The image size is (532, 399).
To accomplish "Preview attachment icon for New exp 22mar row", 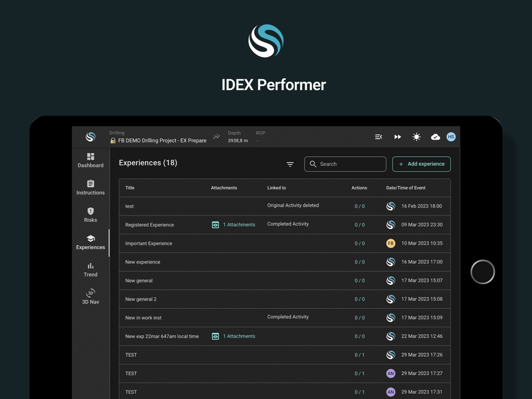I will [215, 336].
